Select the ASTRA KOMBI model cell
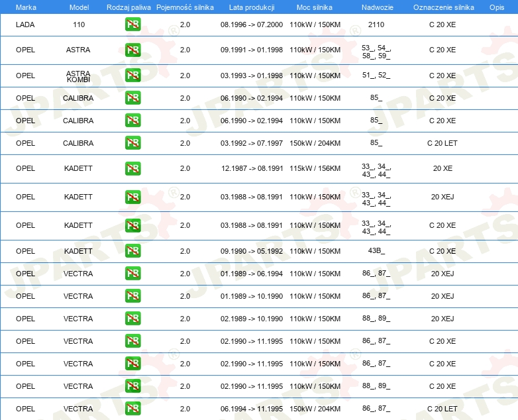Viewport: 518px width, 420px height. 78,76
